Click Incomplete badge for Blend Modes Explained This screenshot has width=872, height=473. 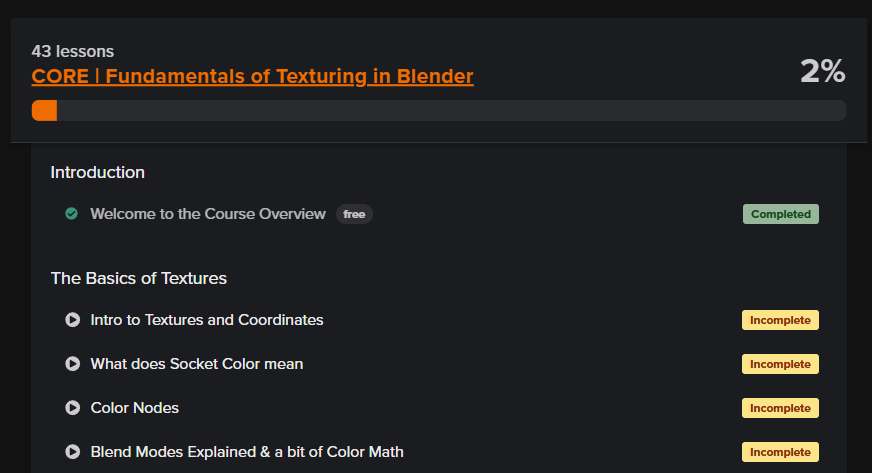pyautogui.click(x=780, y=452)
